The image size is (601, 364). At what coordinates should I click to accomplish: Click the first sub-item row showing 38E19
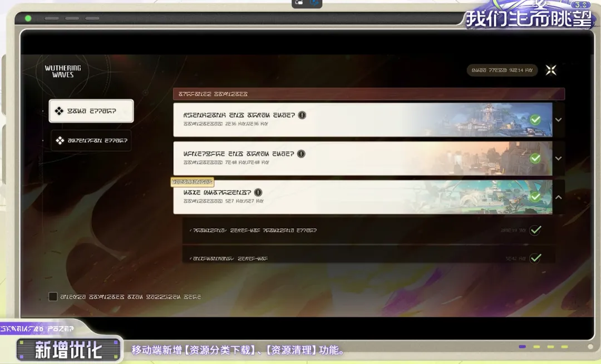[369, 230]
